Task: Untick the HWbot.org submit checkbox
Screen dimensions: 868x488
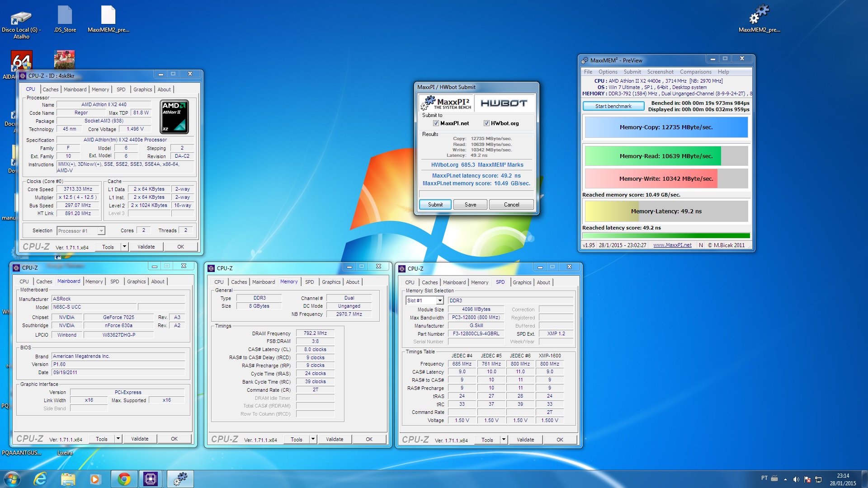Action: [x=486, y=123]
